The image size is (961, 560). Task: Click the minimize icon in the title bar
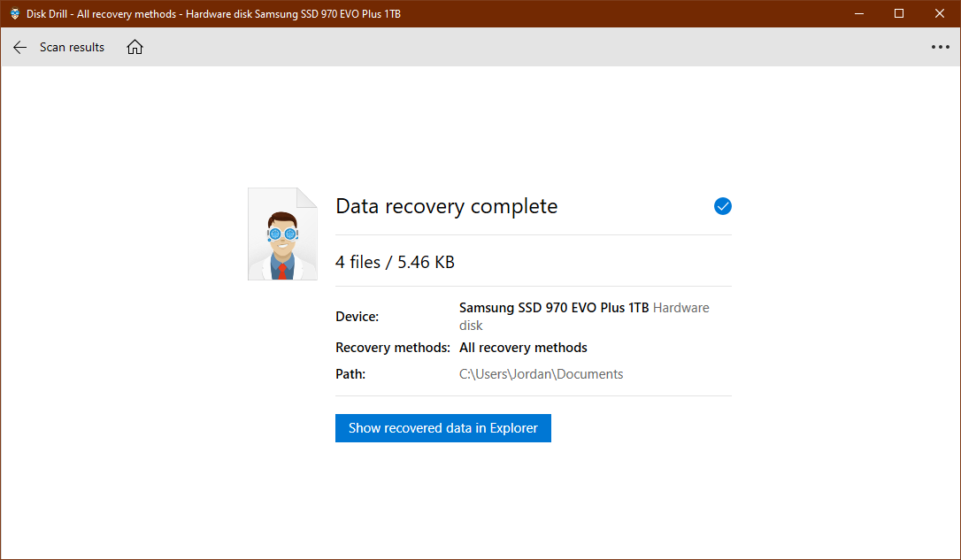pos(859,13)
